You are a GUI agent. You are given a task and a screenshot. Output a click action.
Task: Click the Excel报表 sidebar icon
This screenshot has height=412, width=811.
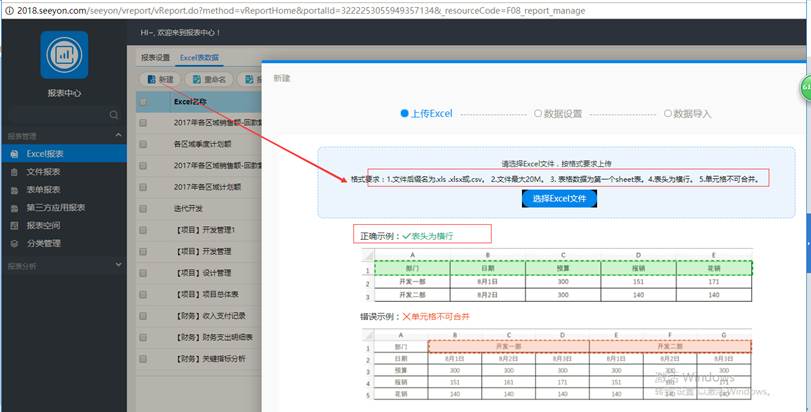(14, 154)
